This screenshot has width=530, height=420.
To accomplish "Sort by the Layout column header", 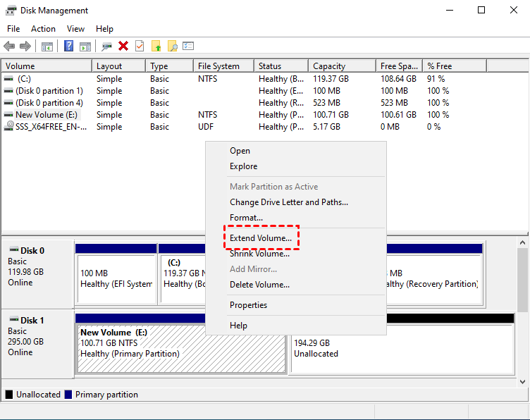I will [x=119, y=66].
